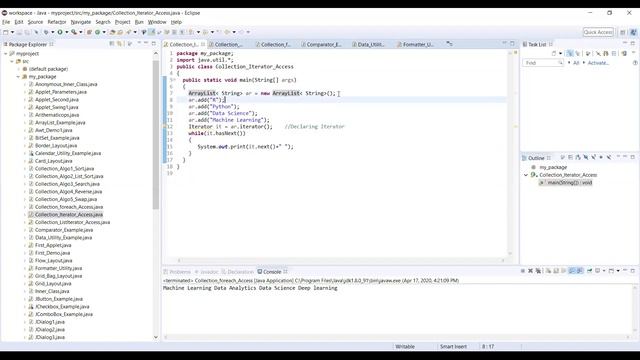Click the New Task icon in Task List
This screenshot has width=640, height=360.
click(553, 53)
